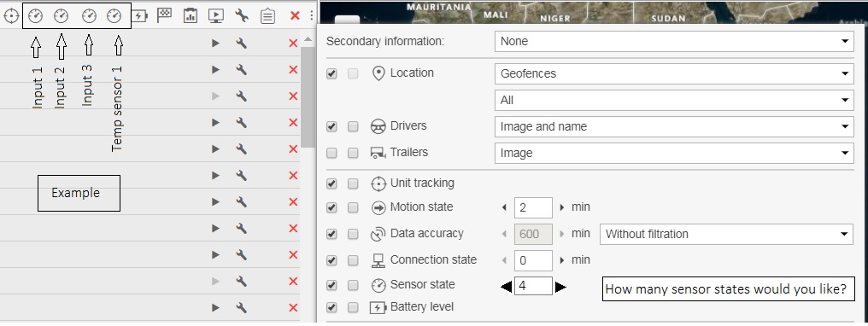The width and height of the screenshot is (868, 326).
Task: Click the red X icon in the header toolbar
Action: pyautogui.click(x=295, y=16)
